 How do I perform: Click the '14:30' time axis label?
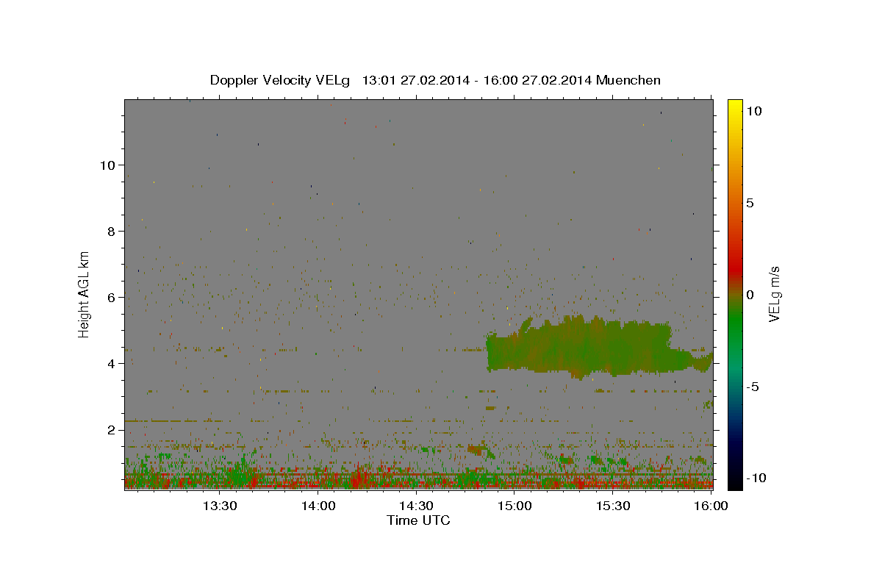coord(416,506)
